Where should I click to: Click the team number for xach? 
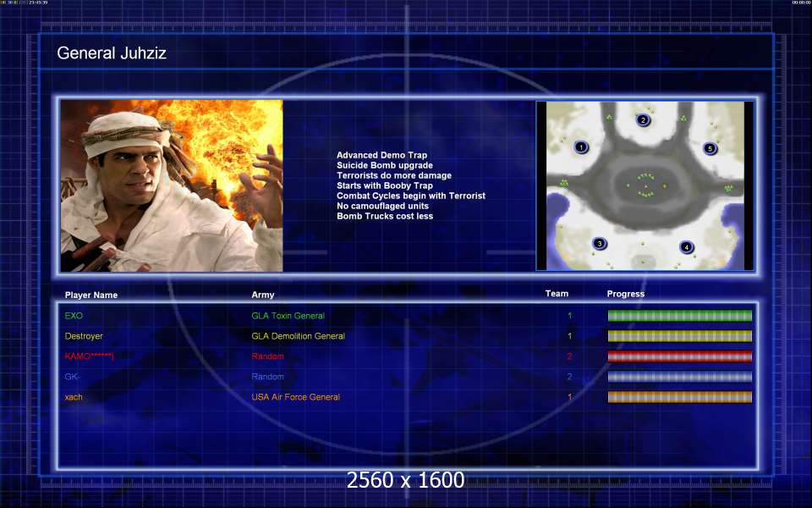pos(569,397)
